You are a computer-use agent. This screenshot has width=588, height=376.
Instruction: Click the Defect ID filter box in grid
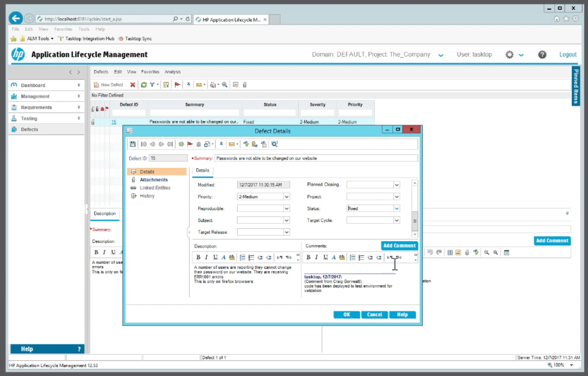[129, 113]
